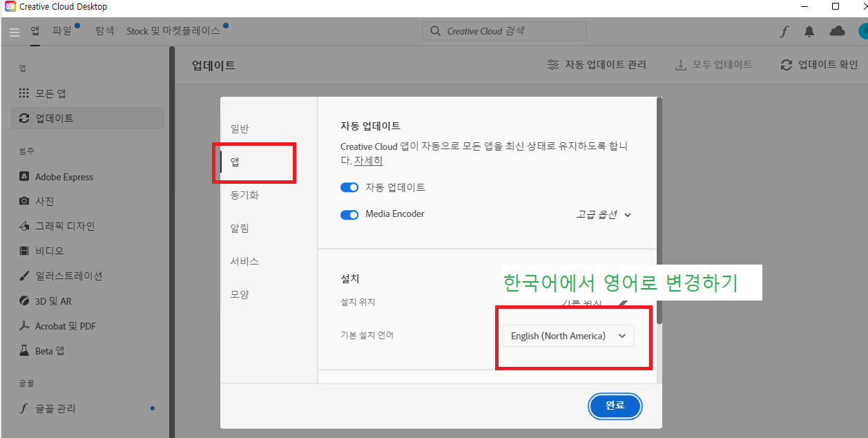Click the 자동 업데이트 관리 sliders icon
Viewport: 868px width, 438px height.
click(553, 65)
